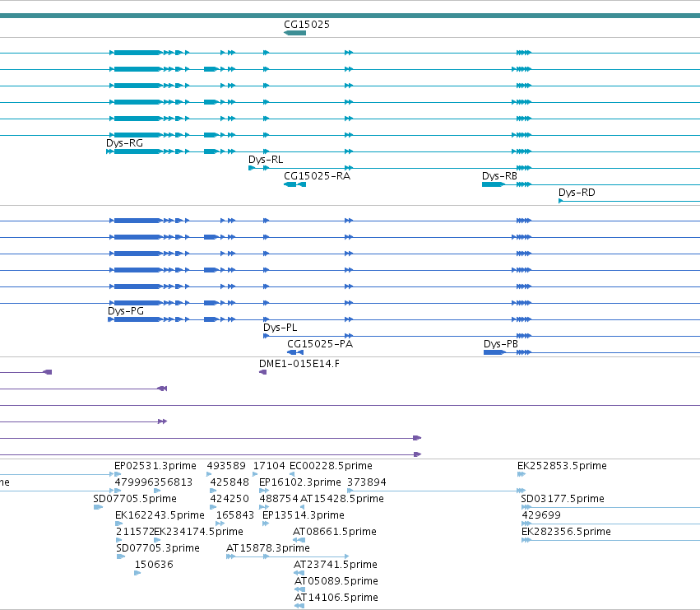This screenshot has height=610, width=700.
Task: Click the 429699 feature label
Action: (x=541, y=515)
